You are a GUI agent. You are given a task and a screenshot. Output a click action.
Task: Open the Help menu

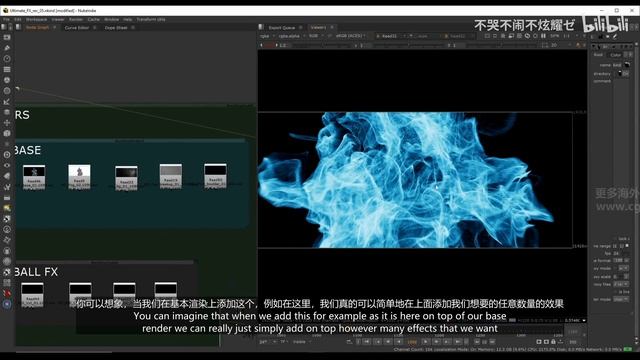[x=128, y=19]
